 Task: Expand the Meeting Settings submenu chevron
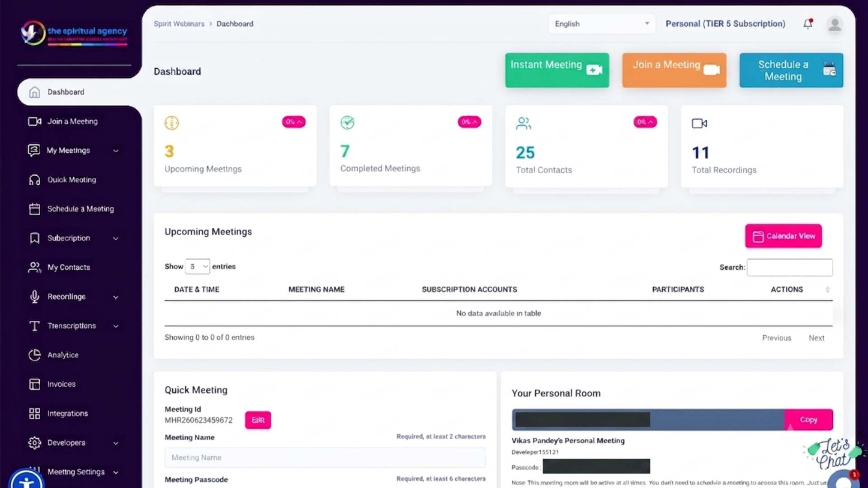(x=116, y=473)
